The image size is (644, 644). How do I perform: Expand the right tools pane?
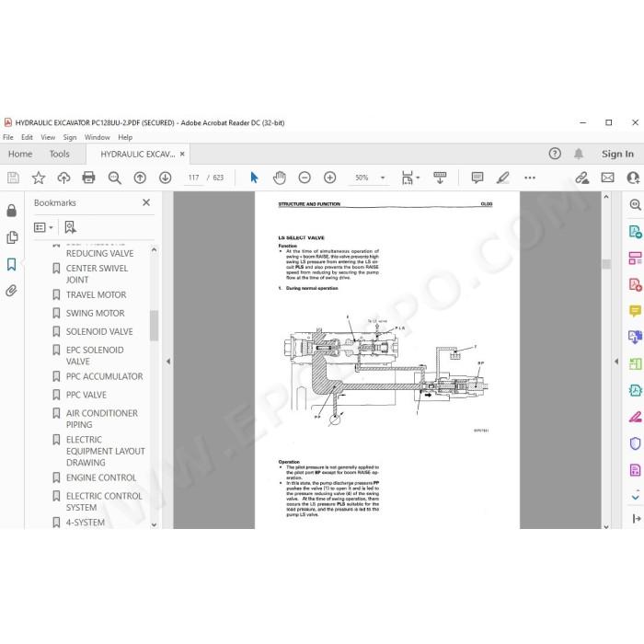coord(616,362)
